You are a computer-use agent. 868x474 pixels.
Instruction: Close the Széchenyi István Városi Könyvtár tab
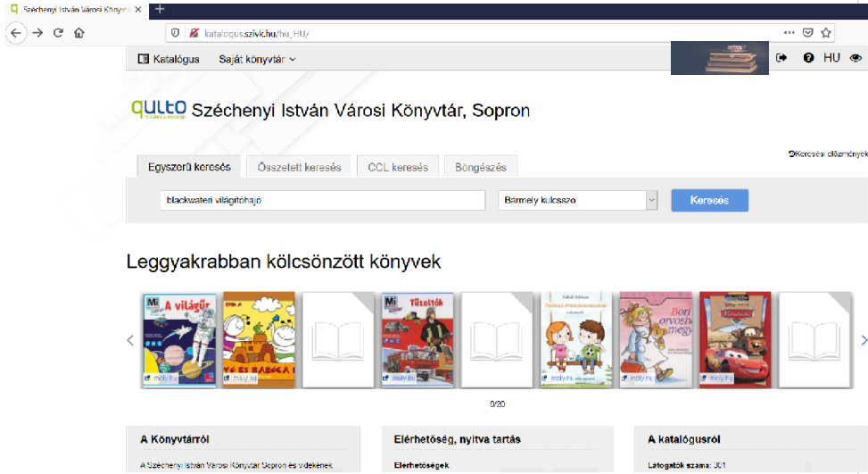click(138, 10)
